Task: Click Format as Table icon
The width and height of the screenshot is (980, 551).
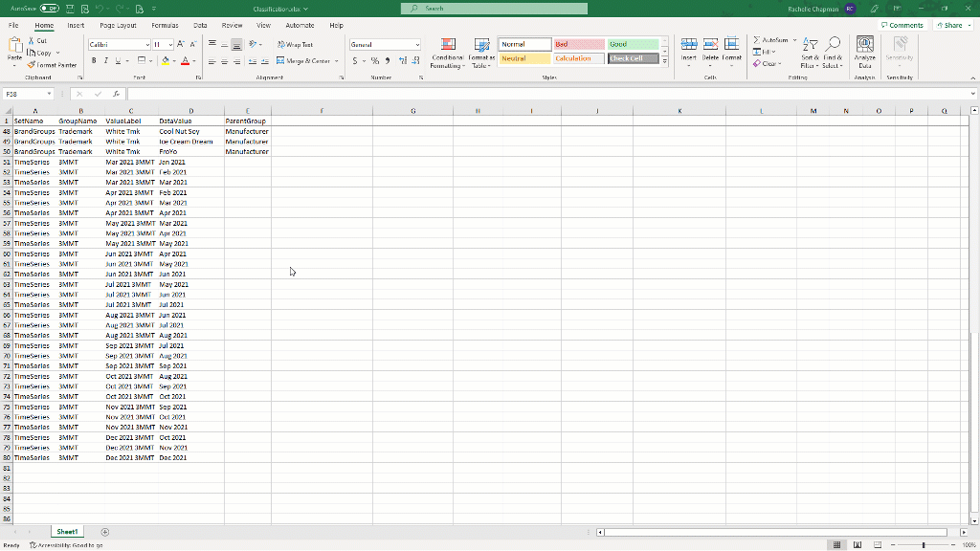Action: 481,54
